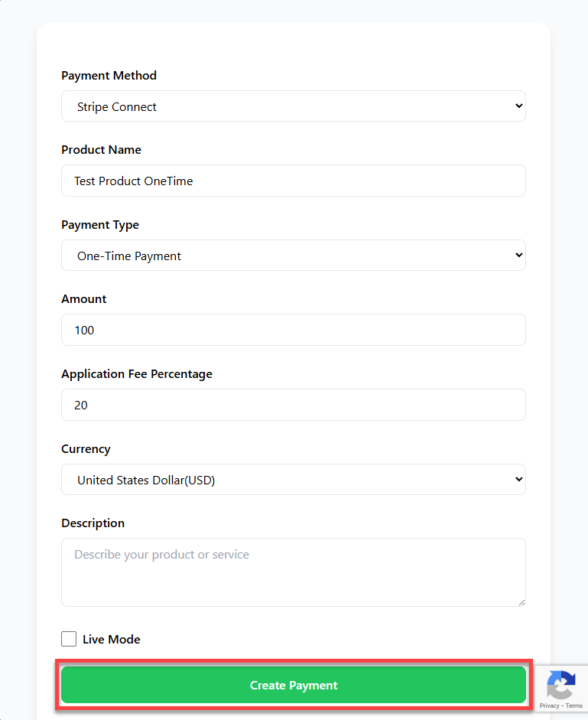Image resolution: width=588 pixels, height=720 pixels.
Task: Enable the Live Mode checkbox
Action: 69,639
